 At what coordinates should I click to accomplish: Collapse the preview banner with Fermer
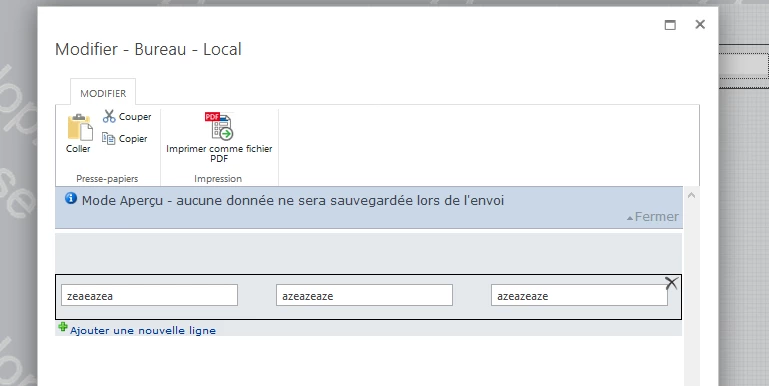tap(653, 217)
